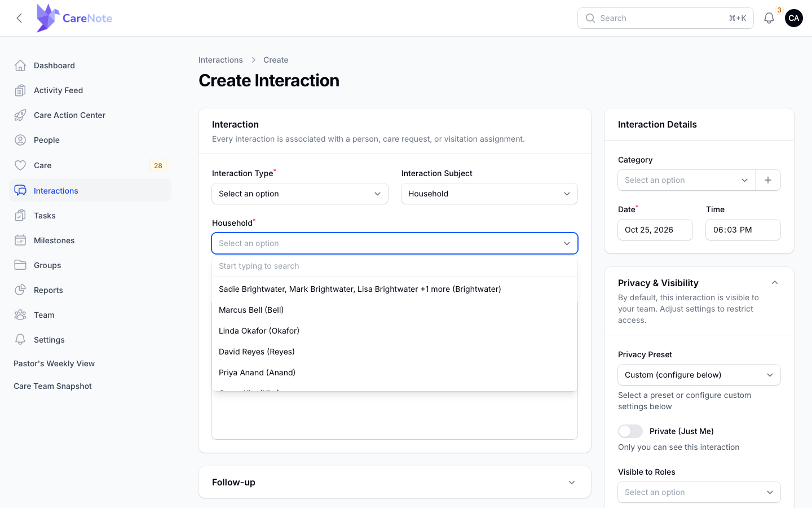This screenshot has height=508, width=812.
Task: Click the back arrow in header
Action: pos(20,18)
